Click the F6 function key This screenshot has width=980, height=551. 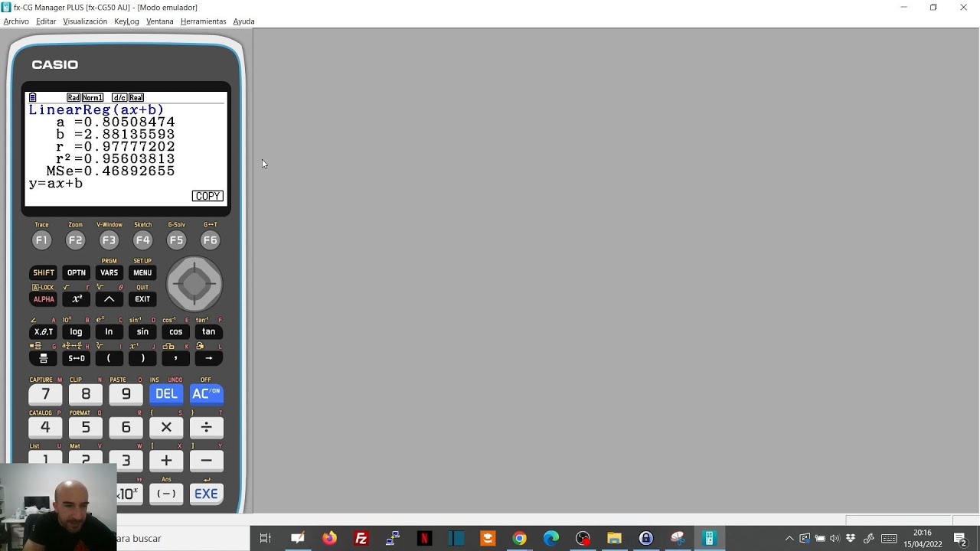click(210, 240)
